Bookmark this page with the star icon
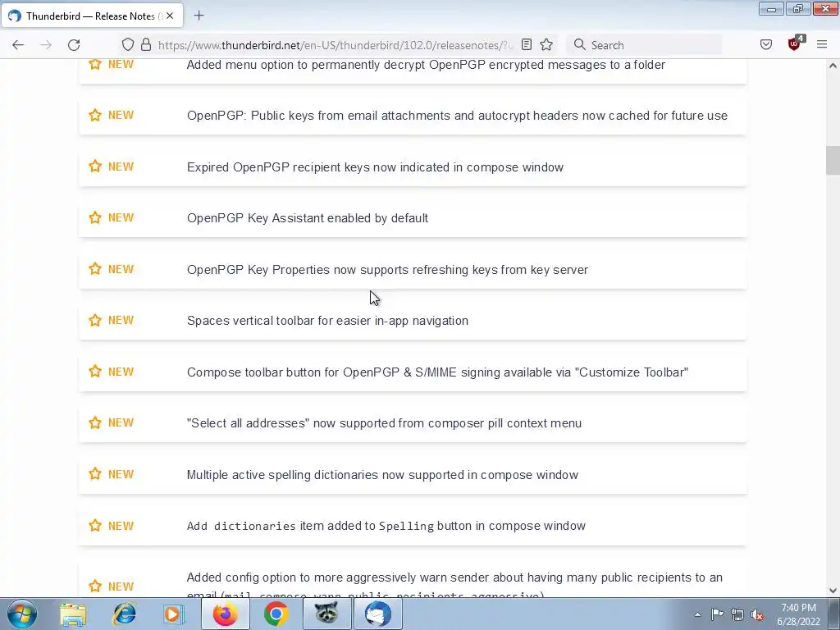 click(546, 45)
